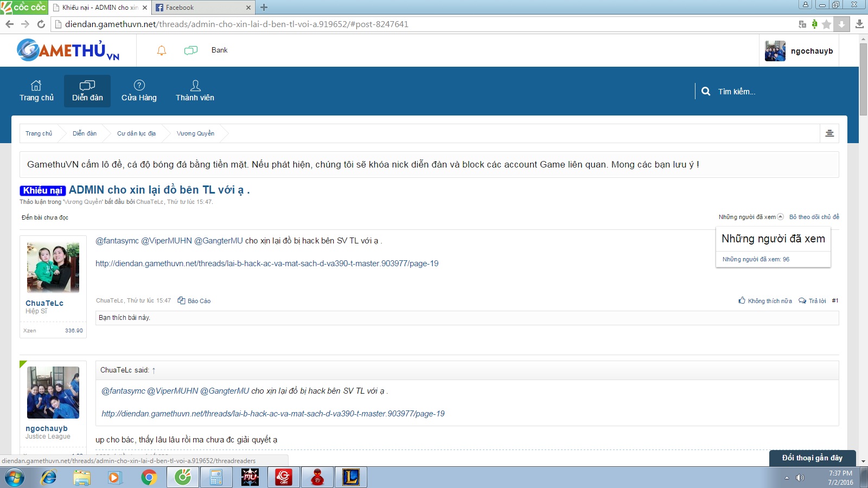Reload the page in the browser
The width and height of the screenshot is (868, 488).
41,24
